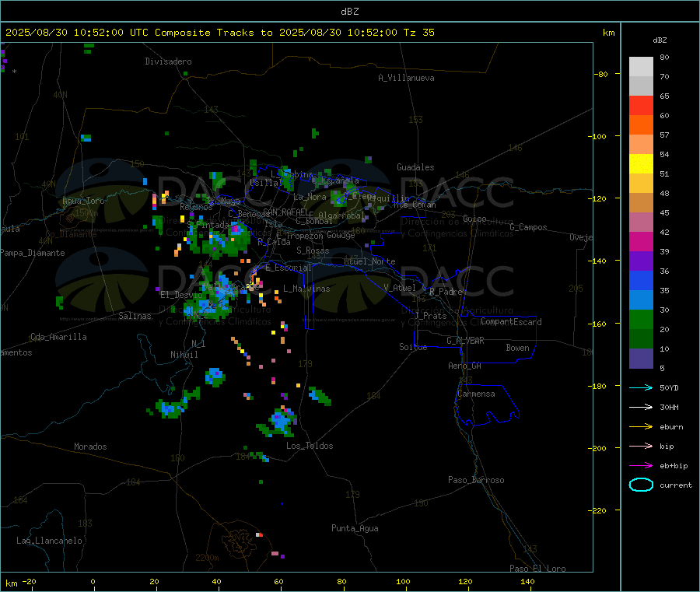700x592 pixels.
Task: Click the white 80 dBZ color swatch
Action: pyautogui.click(x=641, y=67)
